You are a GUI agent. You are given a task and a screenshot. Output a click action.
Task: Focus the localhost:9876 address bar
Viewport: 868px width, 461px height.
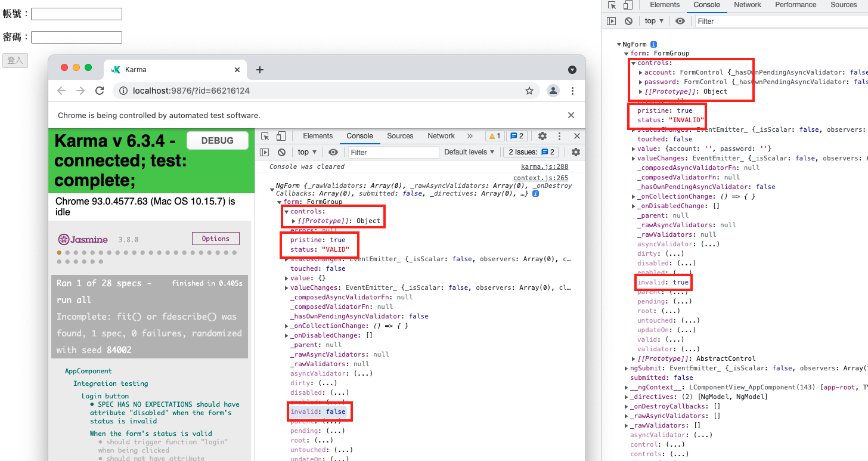pyautogui.click(x=325, y=91)
